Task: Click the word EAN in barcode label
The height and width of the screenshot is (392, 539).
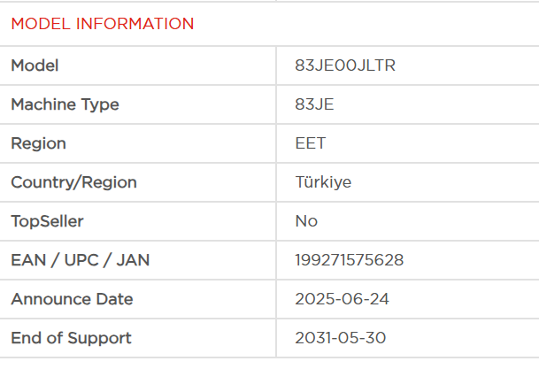Action: (27, 260)
